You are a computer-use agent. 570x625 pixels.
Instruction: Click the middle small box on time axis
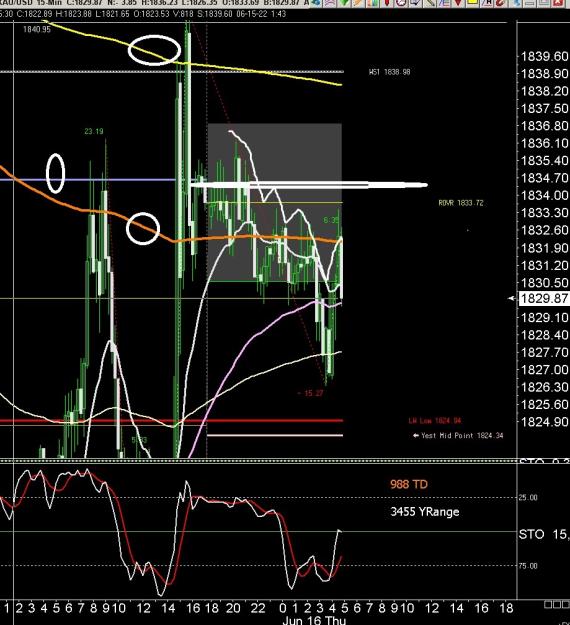tap(558, 605)
